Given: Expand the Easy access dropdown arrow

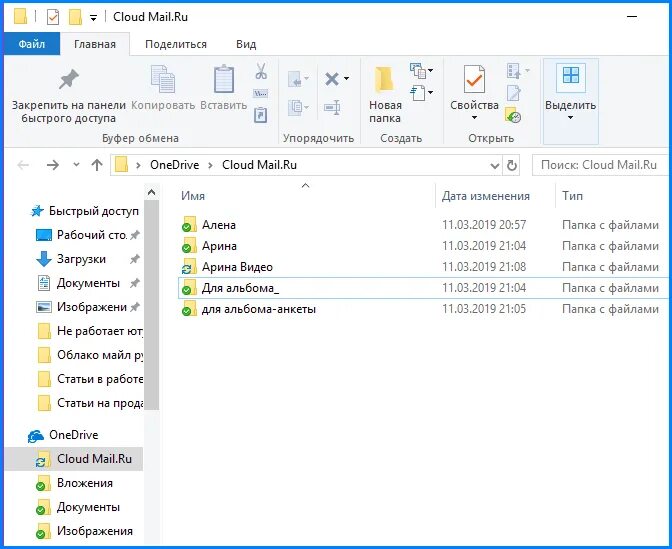Looking at the screenshot, I should pyautogui.click(x=430, y=92).
